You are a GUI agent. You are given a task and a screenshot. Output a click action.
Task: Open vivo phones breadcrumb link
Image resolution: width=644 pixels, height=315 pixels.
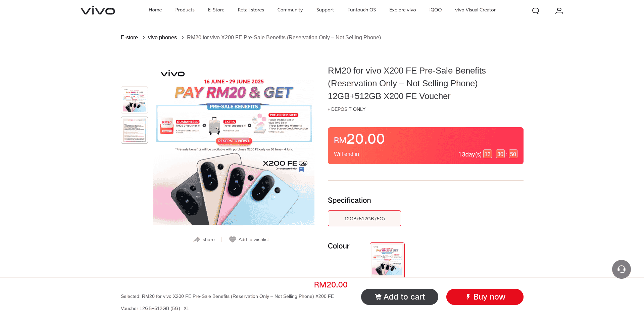(162, 38)
